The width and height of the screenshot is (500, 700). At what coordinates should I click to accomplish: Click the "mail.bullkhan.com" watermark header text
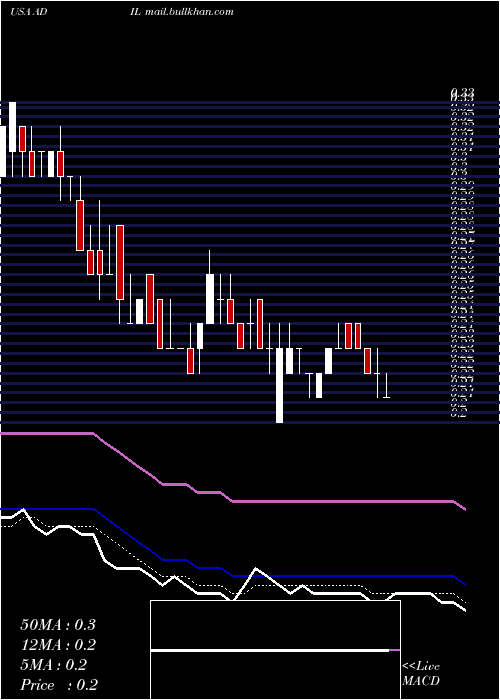click(x=189, y=12)
